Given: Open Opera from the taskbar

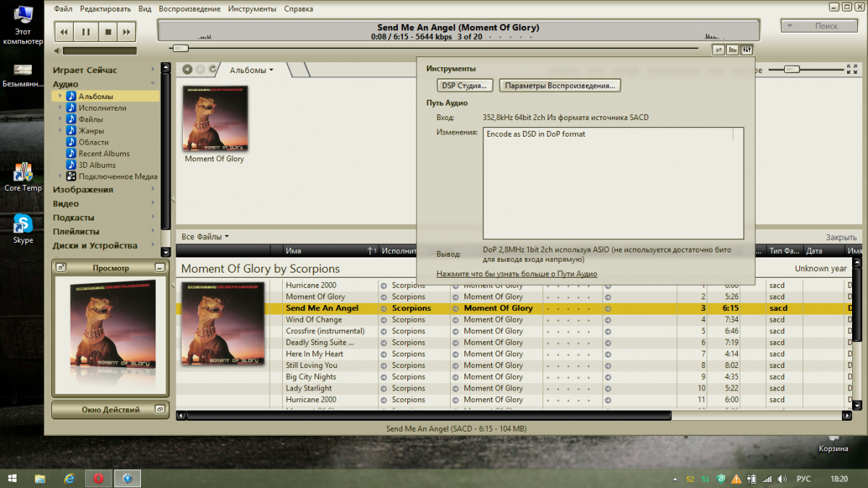Looking at the screenshot, I should 98,479.
